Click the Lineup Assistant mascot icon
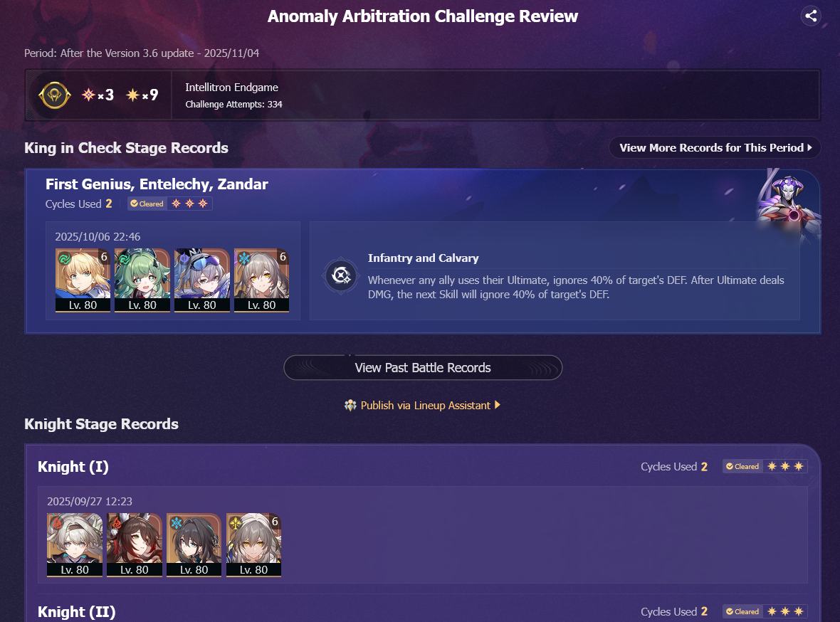Viewport: 840px width, 622px height. point(350,406)
